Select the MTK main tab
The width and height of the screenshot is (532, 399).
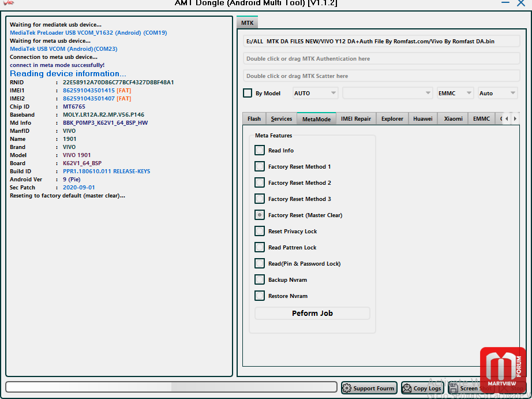pos(247,23)
